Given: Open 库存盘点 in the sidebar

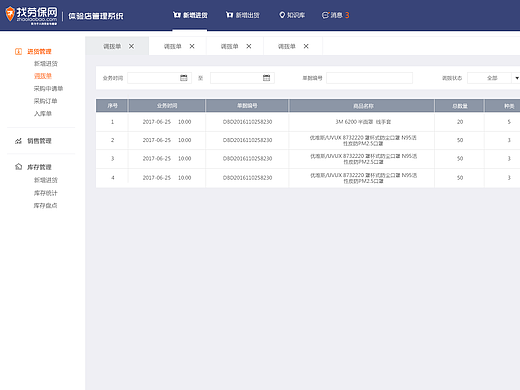Looking at the screenshot, I should pyautogui.click(x=46, y=205).
